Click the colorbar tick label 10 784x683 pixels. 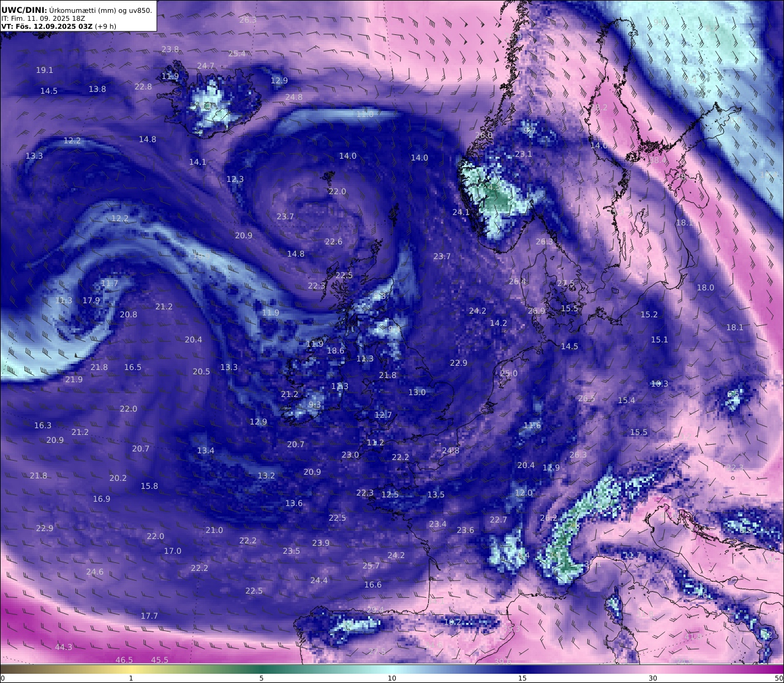tap(392, 678)
